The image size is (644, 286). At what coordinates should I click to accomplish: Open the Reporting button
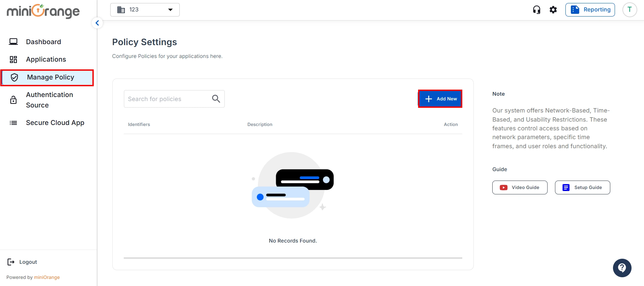[x=590, y=10]
